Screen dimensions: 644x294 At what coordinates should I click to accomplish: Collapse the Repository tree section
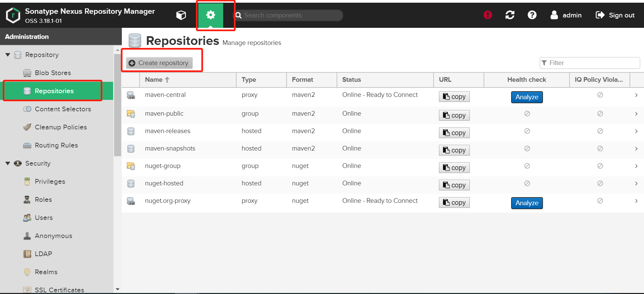click(8, 55)
